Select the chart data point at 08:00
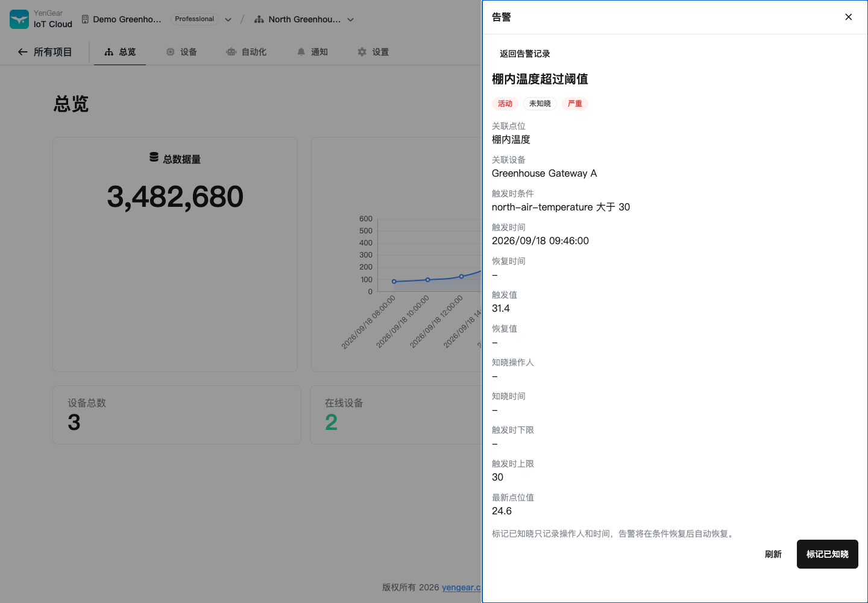This screenshot has width=868, height=603. pos(394,282)
